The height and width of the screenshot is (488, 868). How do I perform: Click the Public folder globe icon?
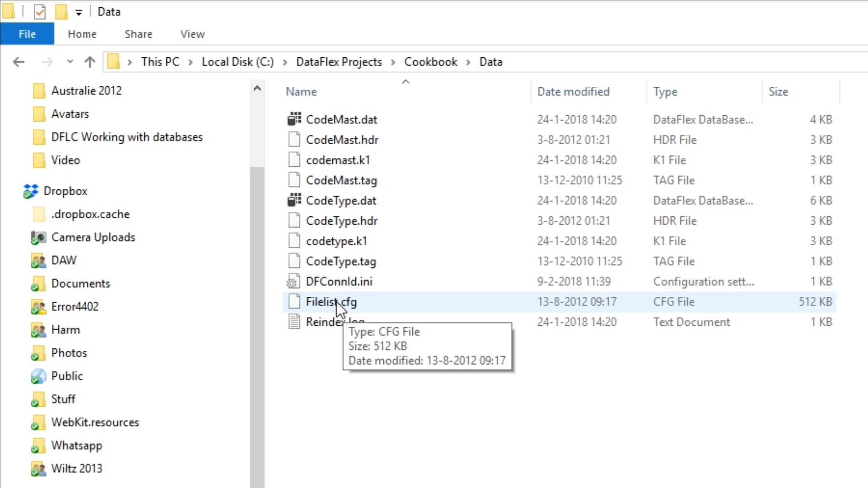[38, 376]
